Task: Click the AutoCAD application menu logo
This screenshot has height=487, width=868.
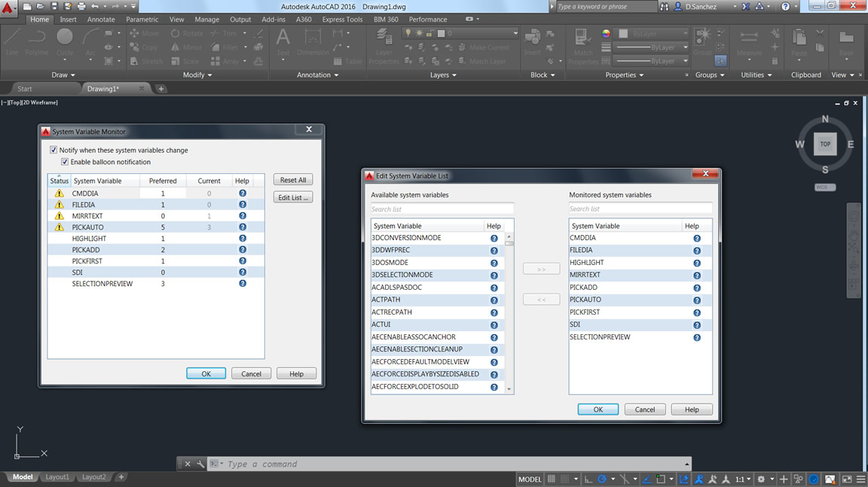Action: (x=9, y=7)
